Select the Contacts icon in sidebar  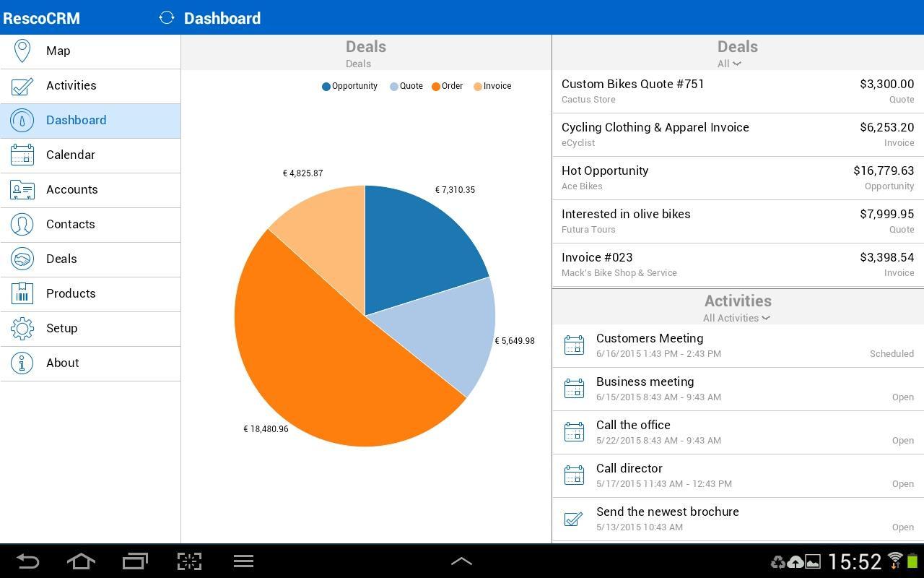22,224
